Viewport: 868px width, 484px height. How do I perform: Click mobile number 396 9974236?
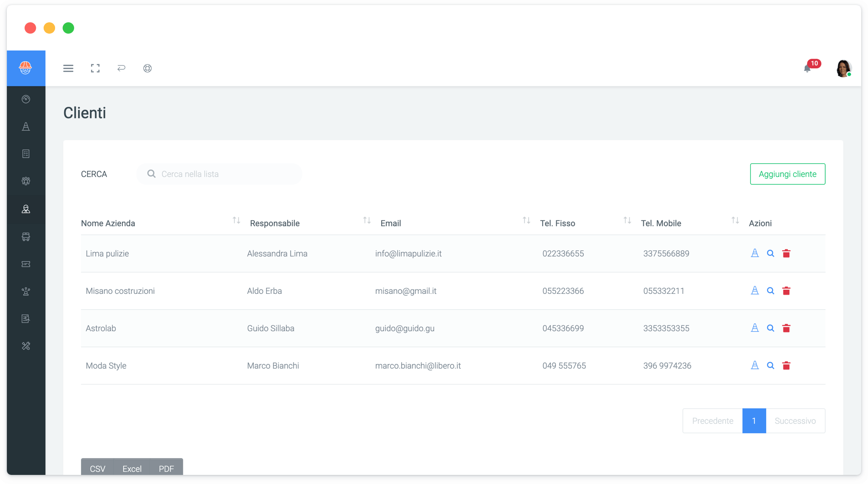667,365
